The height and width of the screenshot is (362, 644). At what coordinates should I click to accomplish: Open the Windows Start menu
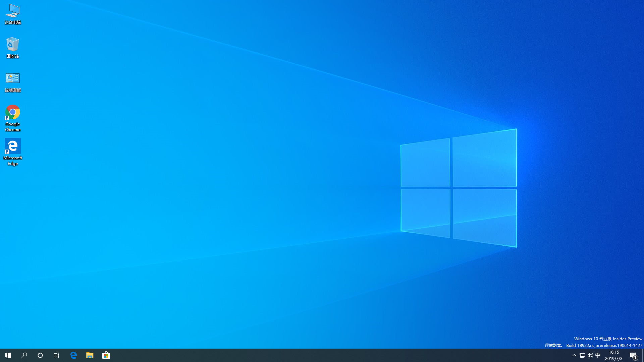(x=8, y=355)
